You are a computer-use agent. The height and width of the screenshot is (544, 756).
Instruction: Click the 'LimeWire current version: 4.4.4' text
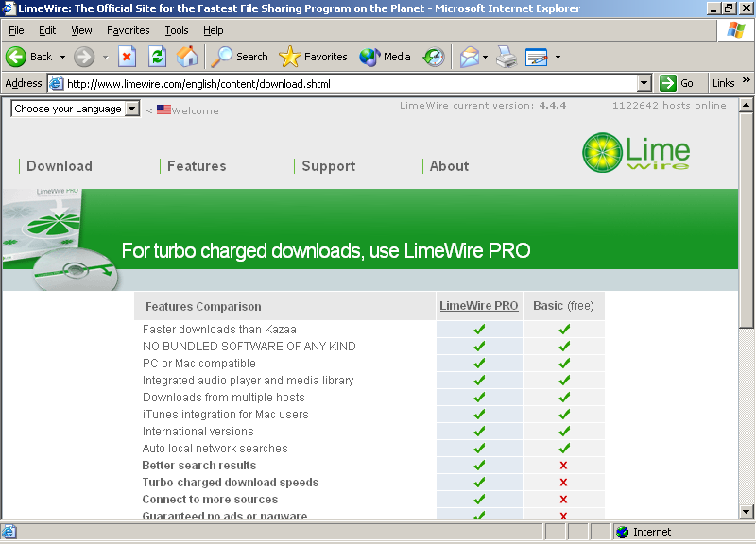(483, 106)
